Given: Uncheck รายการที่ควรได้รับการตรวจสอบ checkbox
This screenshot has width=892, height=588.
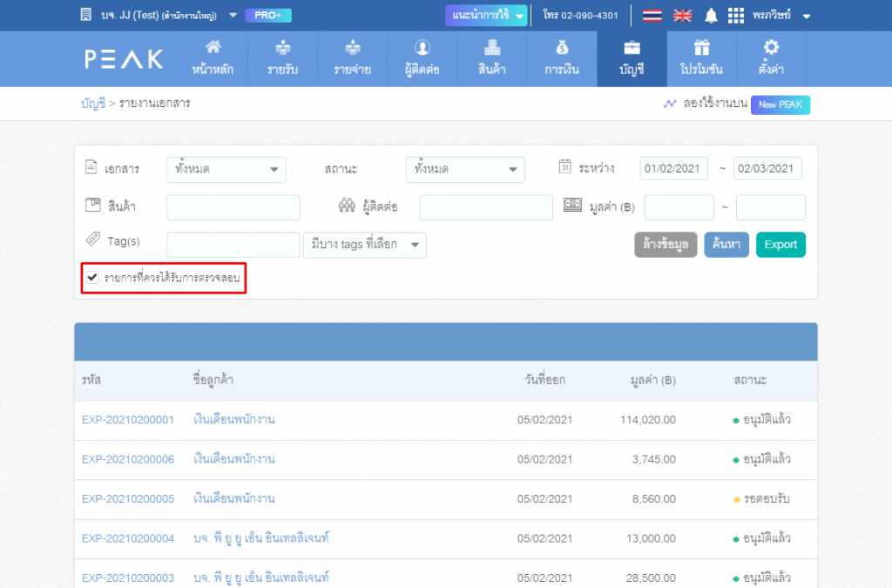Looking at the screenshot, I should coord(92,278).
